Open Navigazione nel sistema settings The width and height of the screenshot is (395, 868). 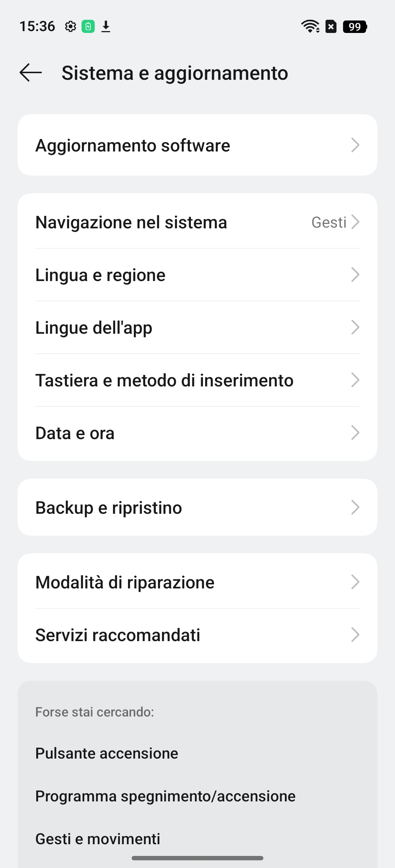point(197,222)
